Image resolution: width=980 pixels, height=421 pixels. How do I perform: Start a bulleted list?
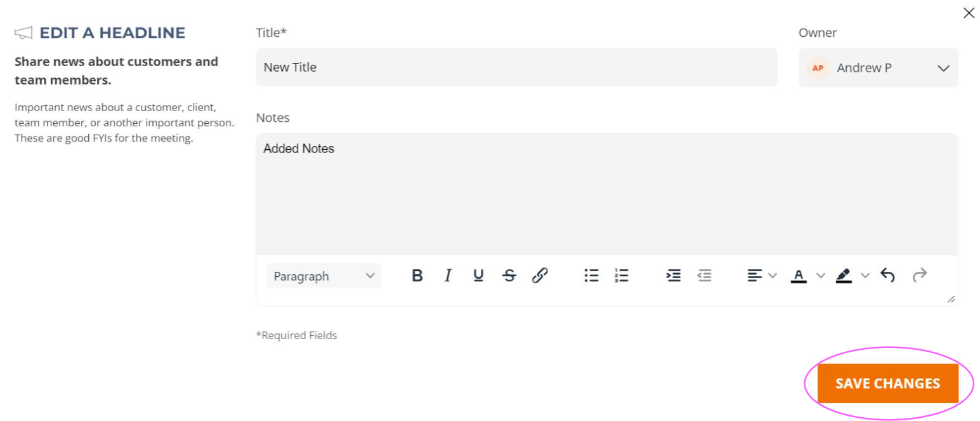pyautogui.click(x=591, y=276)
